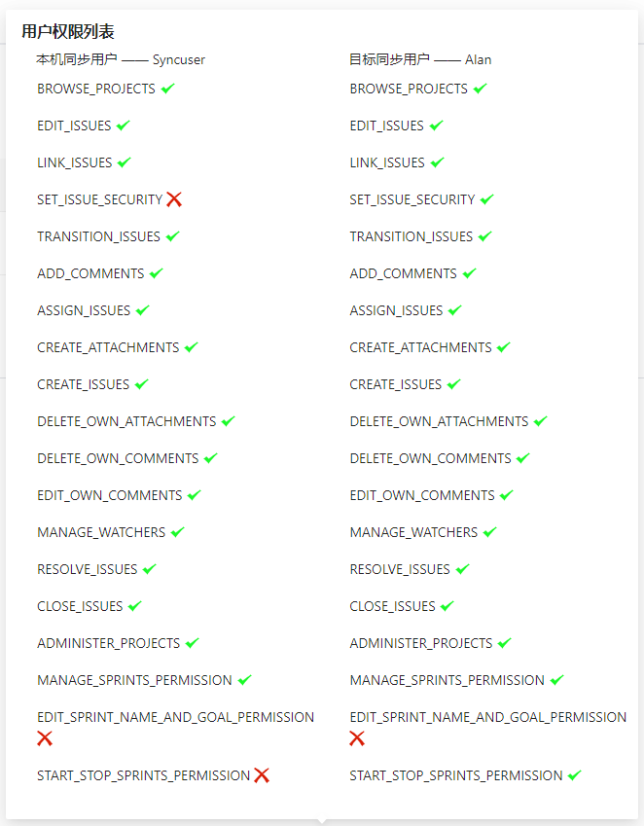Select the 用户权限列表 title text

point(68,32)
